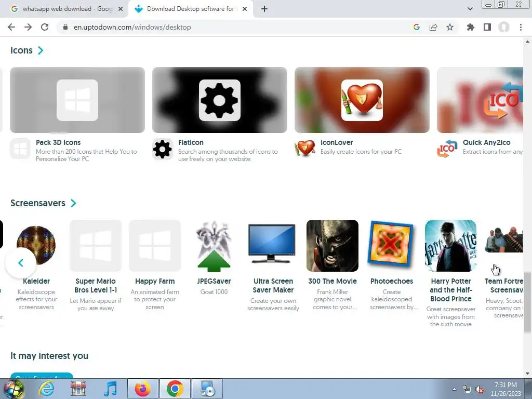Open the Super Mario Bros Level 1-1 icon
This screenshot has height=399, width=532.
[x=96, y=246]
